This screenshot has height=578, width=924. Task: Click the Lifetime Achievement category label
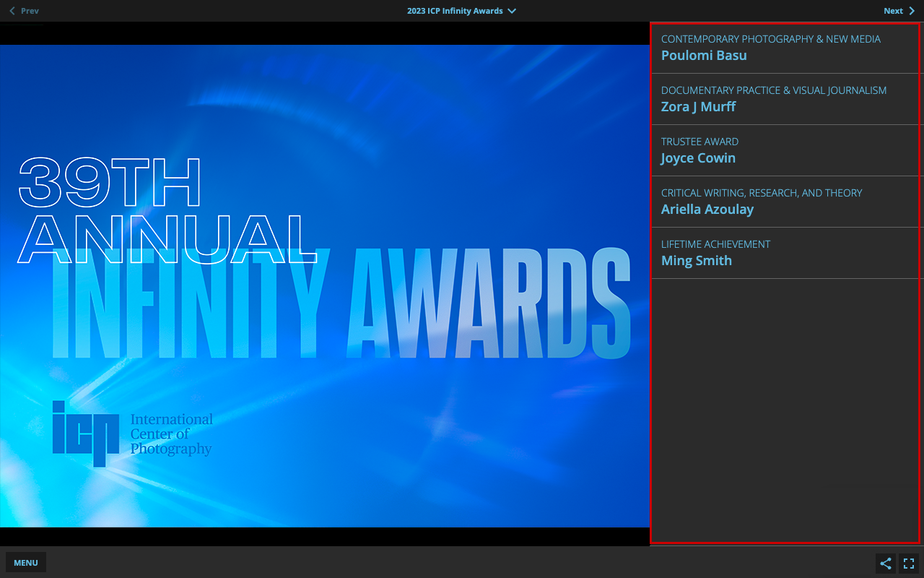(715, 244)
